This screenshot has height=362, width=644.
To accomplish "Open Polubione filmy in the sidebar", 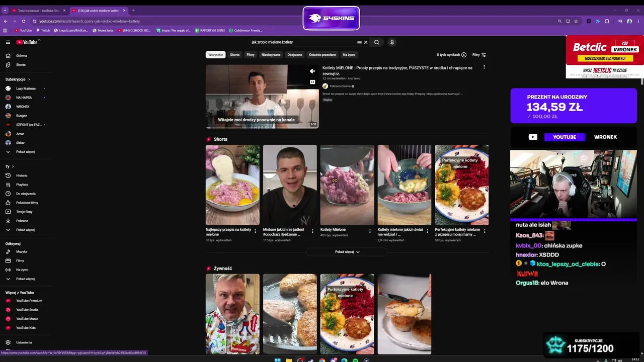I will tap(26, 203).
